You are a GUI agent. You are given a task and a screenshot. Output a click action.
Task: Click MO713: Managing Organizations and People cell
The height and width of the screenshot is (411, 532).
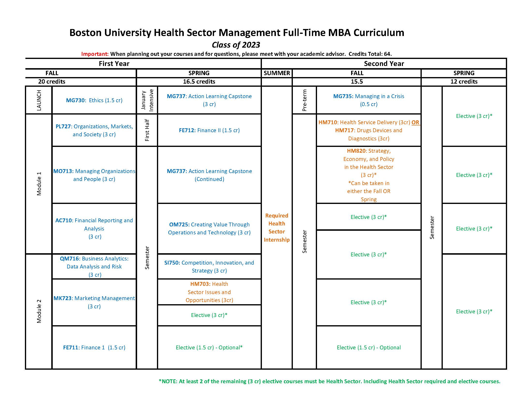point(94,175)
